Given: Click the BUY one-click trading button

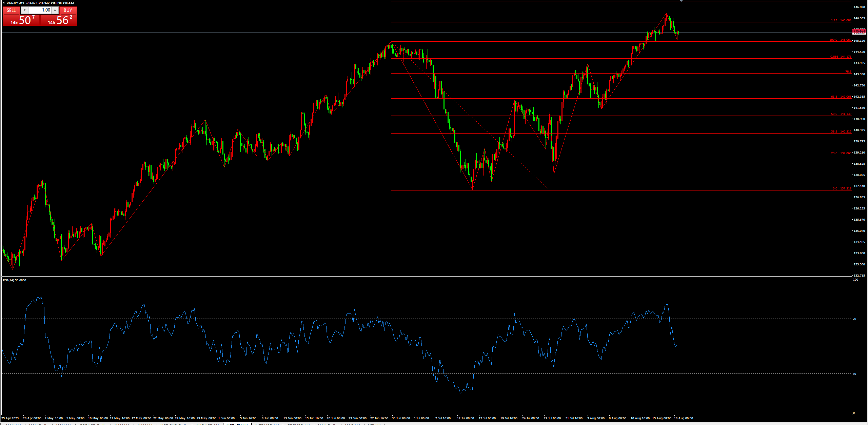Looking at the screenshot, I should pos(68,10).
